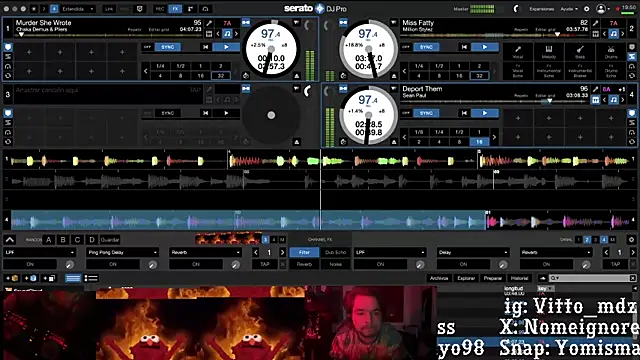Open Ping Pong Delay effect dropdown

(x=122, y=253)
